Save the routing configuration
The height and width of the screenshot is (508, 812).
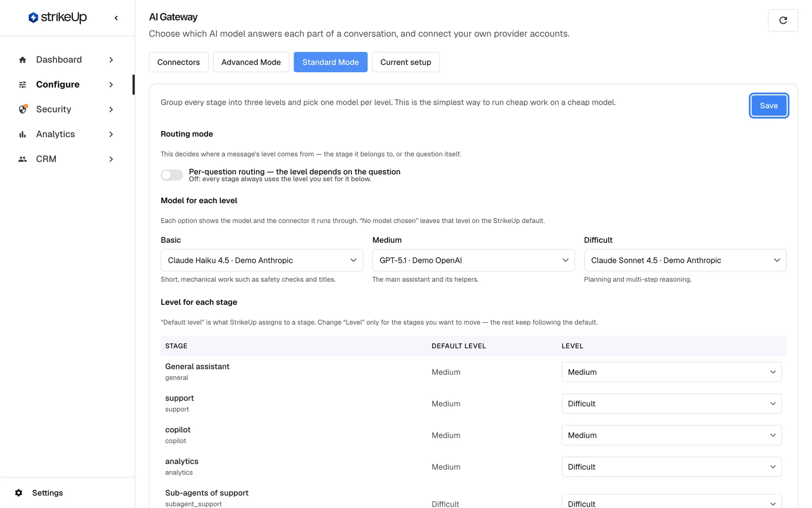tap(769, 106)
